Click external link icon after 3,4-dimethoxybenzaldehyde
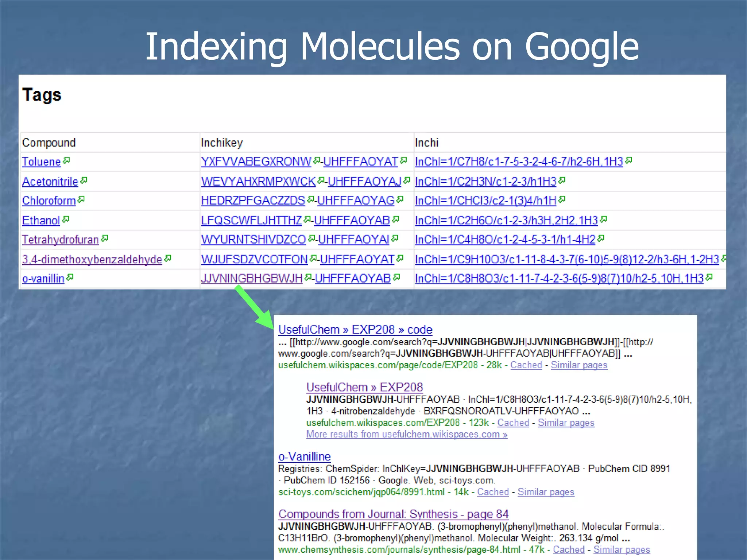Image resolution: width=747 pixels, height=560 pixels. point(168,258)
